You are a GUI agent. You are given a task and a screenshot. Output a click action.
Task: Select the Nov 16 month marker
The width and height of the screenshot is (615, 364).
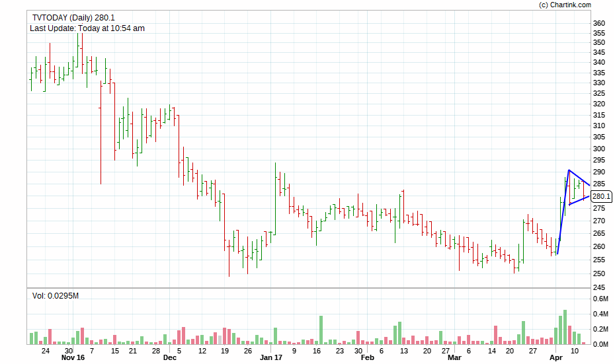[73, 357]
